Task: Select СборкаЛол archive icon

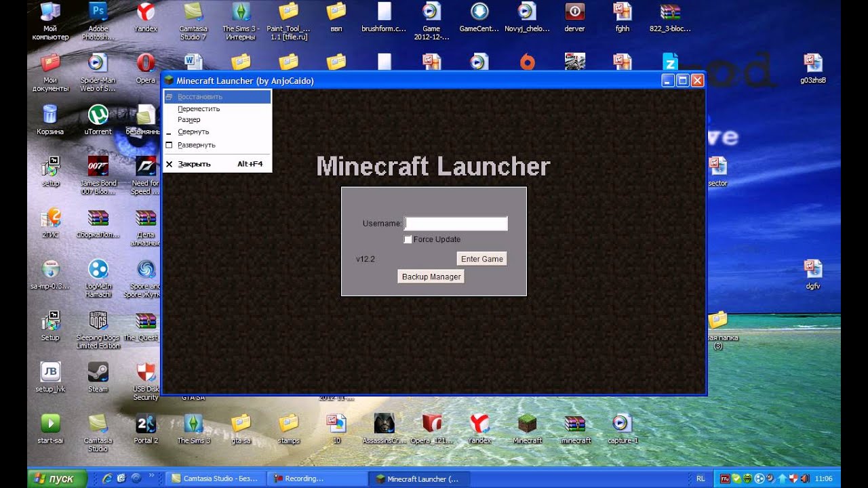Action: tap(98, 223)
